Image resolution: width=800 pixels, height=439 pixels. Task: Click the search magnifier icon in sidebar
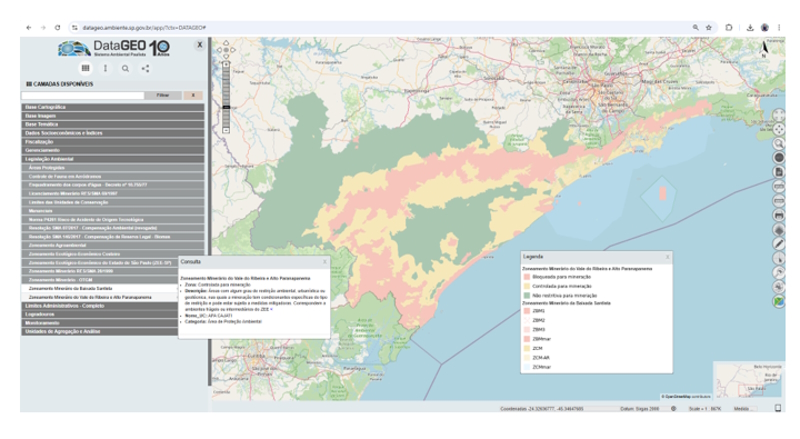click(x=125, y=68)
